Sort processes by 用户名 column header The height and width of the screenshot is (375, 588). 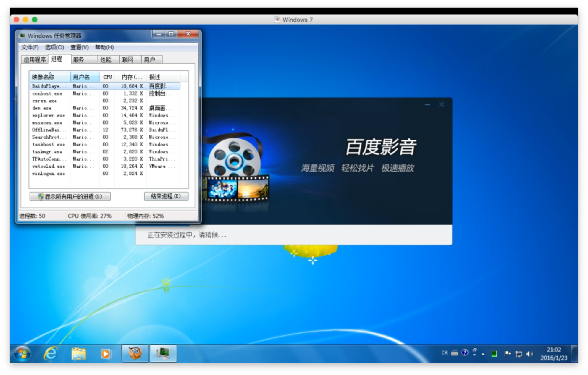click(85, 77)
